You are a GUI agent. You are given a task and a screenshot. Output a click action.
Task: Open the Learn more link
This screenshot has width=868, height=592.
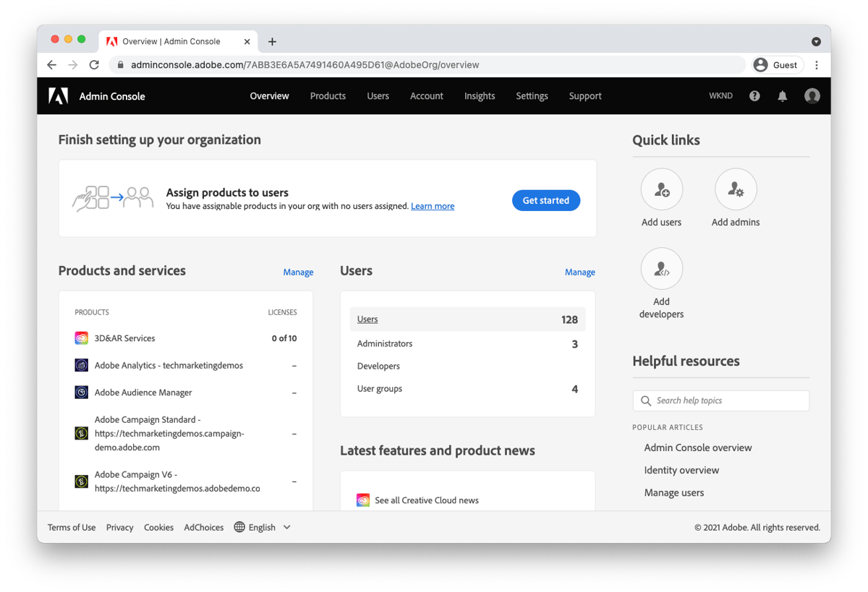[432, 205]
